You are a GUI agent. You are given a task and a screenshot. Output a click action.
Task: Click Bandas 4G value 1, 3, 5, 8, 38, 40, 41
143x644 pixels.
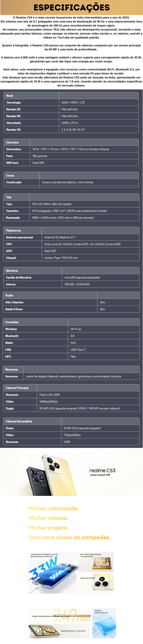[x=73, y=130]
